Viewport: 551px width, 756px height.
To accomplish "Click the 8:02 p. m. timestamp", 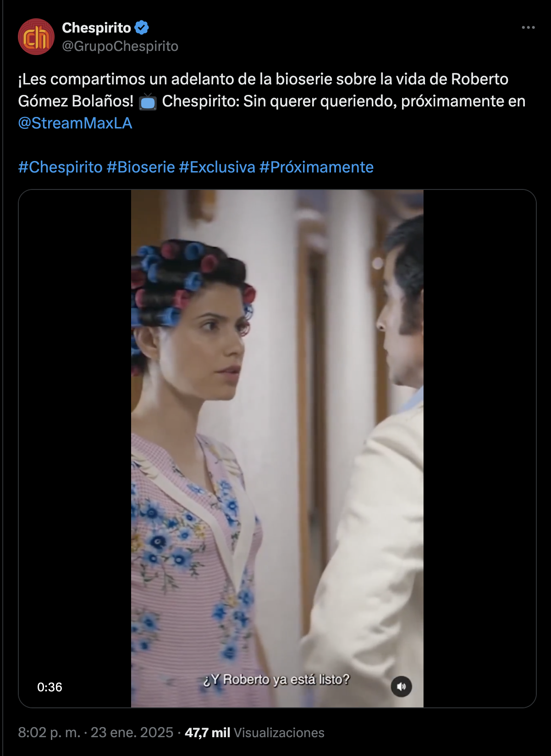I will [49, 732].
